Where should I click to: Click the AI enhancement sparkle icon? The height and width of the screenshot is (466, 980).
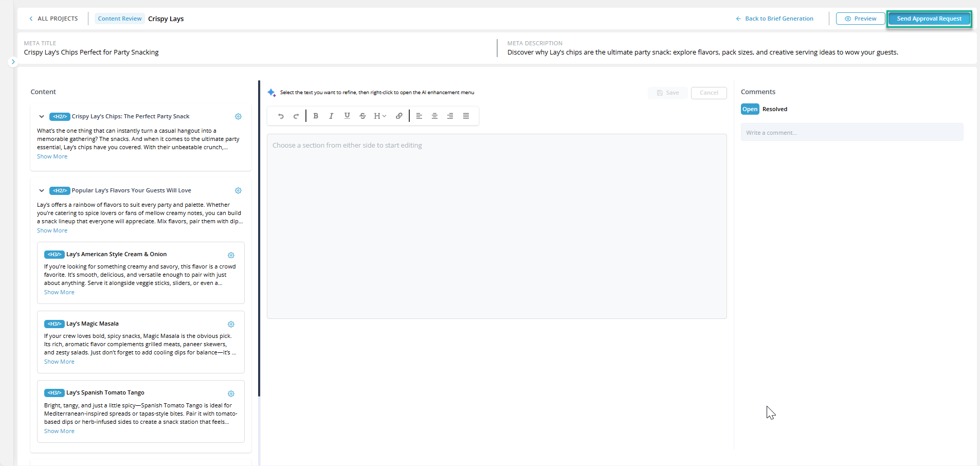point(271,93)
